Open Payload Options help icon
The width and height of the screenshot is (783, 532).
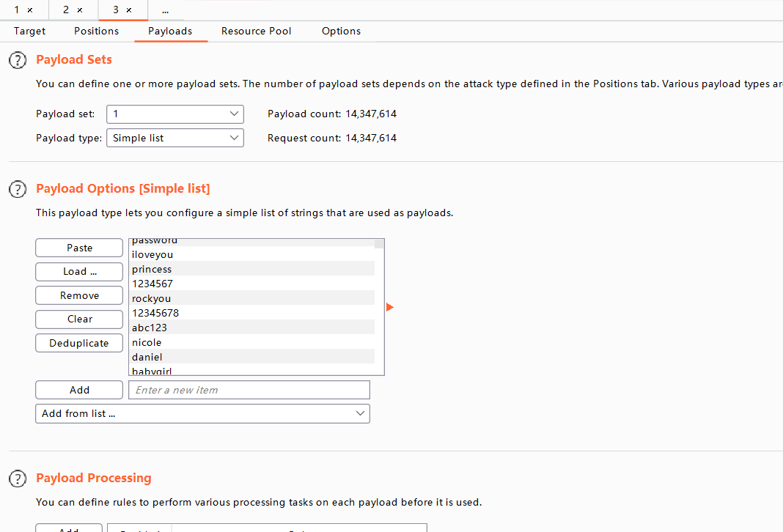pos(18,189)
